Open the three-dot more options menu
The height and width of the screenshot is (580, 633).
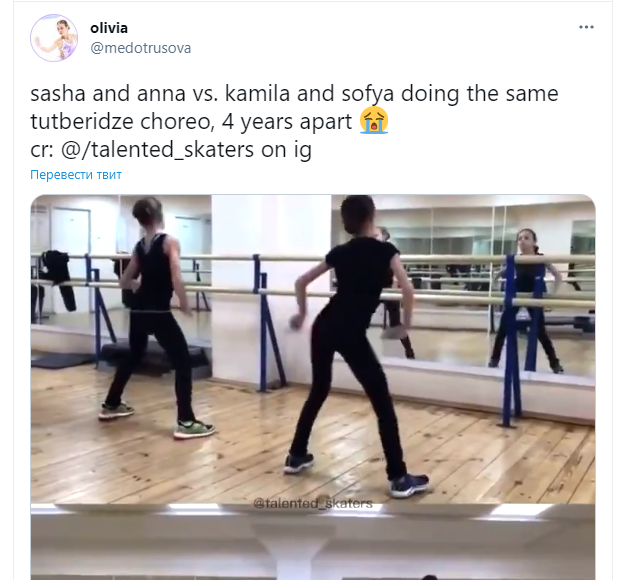pyautogui.click(x=586, y=27)
